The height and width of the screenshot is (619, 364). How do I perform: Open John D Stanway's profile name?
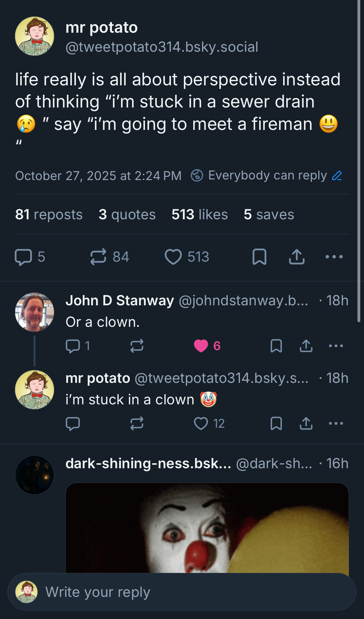coord(120,301)
